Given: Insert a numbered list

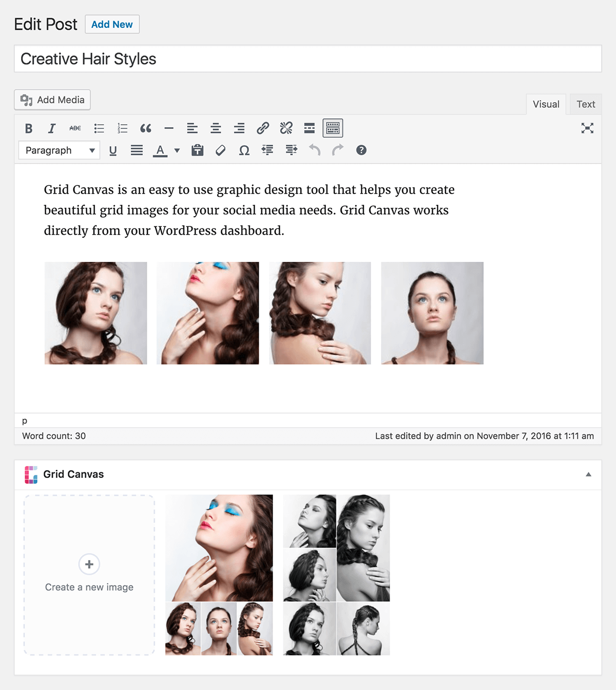Looking at the screenshot, I should [x=122, y=128].
